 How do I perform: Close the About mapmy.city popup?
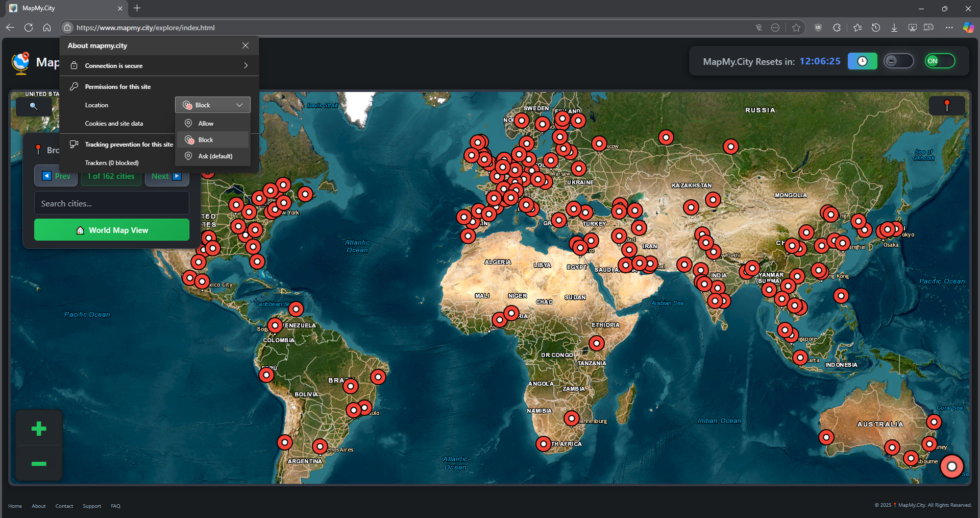pos(246,45)
